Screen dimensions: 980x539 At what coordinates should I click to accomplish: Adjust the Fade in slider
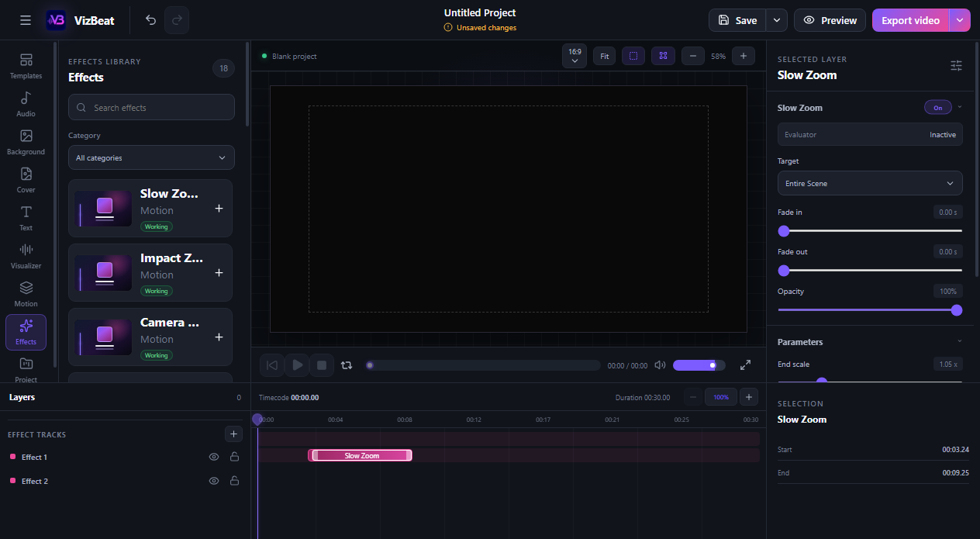click(870, 231)
